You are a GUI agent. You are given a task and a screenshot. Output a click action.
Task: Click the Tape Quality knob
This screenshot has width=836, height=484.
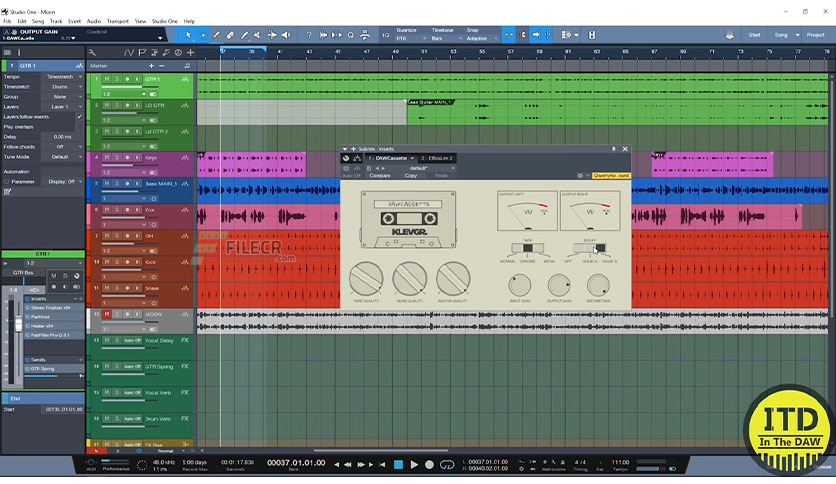[x=366, y=279]
